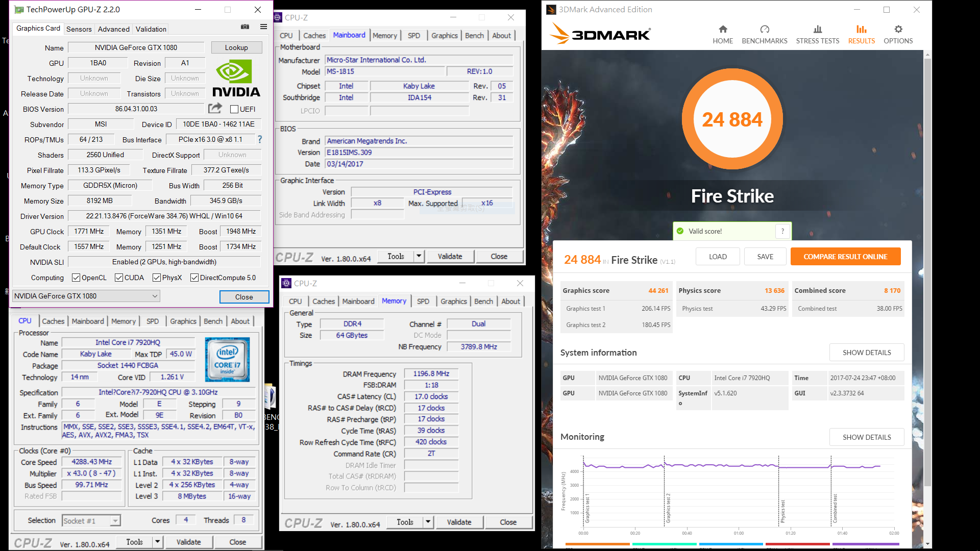
Task: Click the CPU-Z Memory window title icon
Action: tap(287, 283)
